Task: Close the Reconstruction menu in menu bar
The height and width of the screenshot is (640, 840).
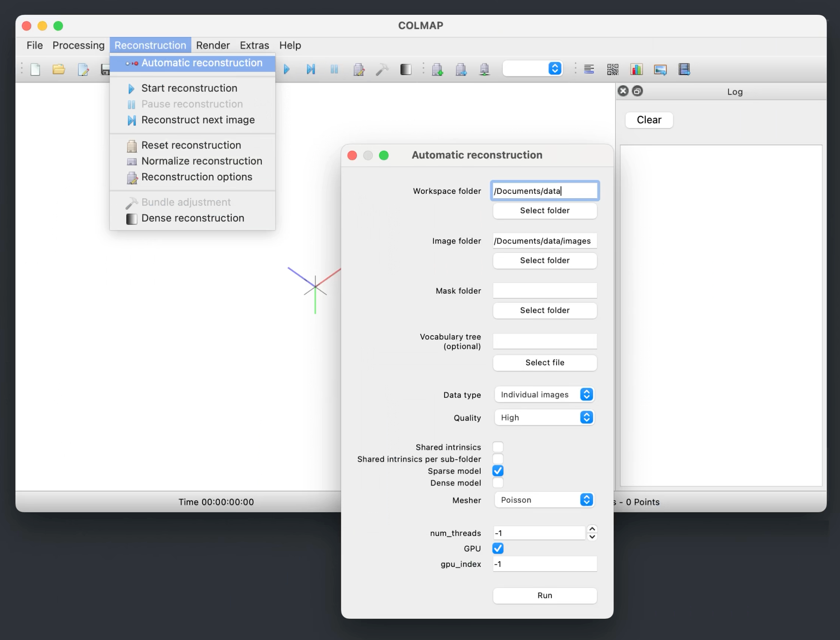Action: 150,45
